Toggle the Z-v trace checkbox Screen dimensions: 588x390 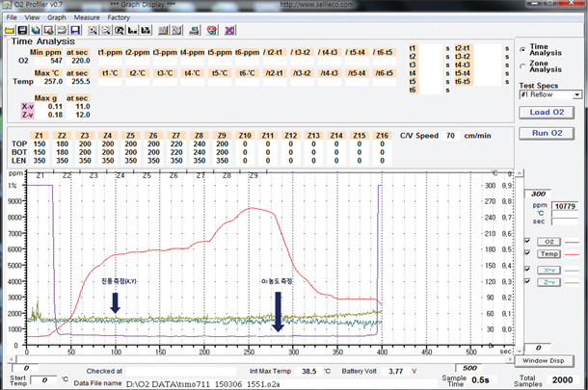(x=527, y=281)
